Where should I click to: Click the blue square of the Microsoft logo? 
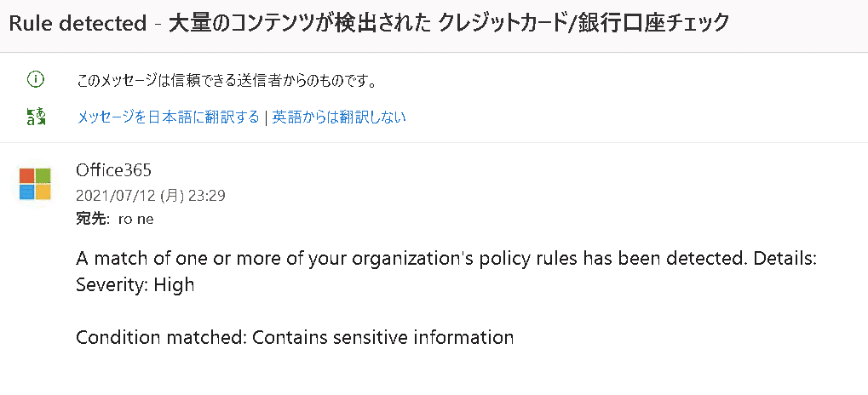(x=27, y=192)
